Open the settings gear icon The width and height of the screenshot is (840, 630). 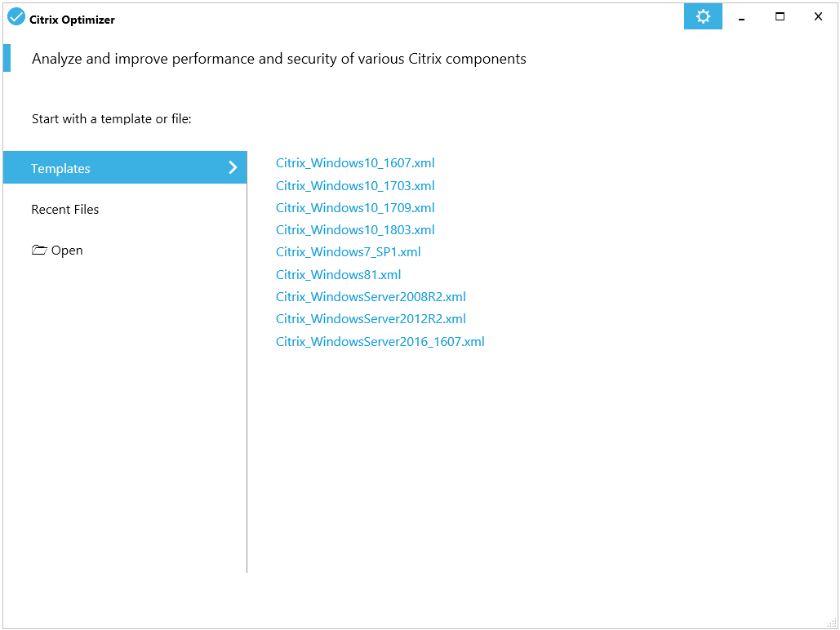[x=703, y=16]
